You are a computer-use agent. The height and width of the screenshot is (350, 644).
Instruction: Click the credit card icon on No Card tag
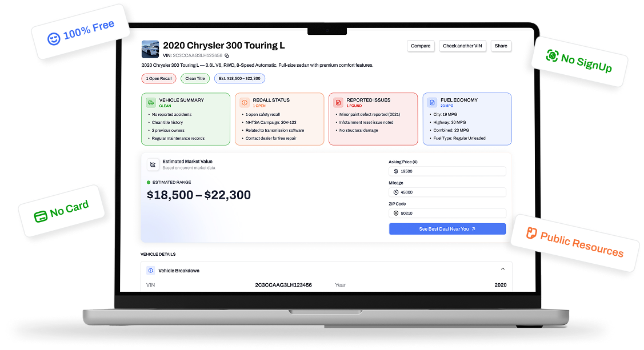pyautogui.click(x=41, y=216)
